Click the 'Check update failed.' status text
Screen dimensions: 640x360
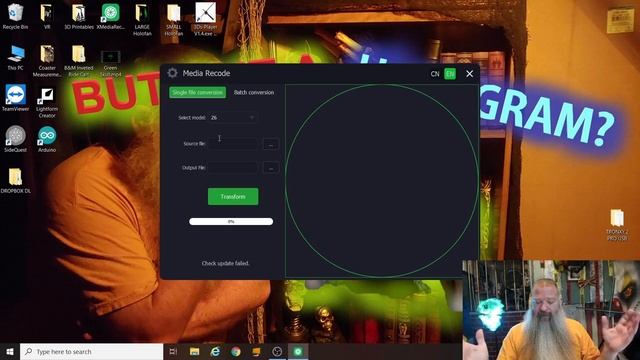pos(225,263)
